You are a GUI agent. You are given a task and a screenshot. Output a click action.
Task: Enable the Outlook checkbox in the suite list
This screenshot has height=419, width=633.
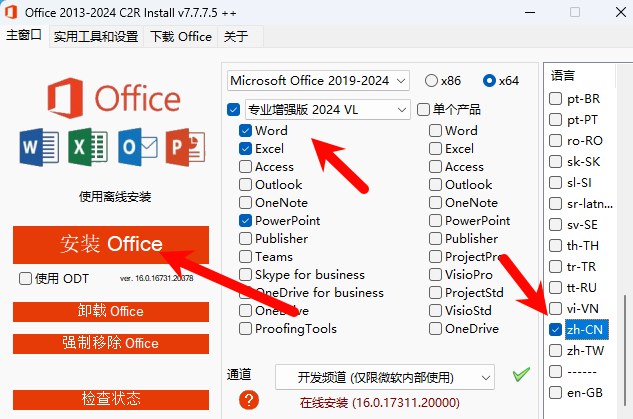[246, 185]
